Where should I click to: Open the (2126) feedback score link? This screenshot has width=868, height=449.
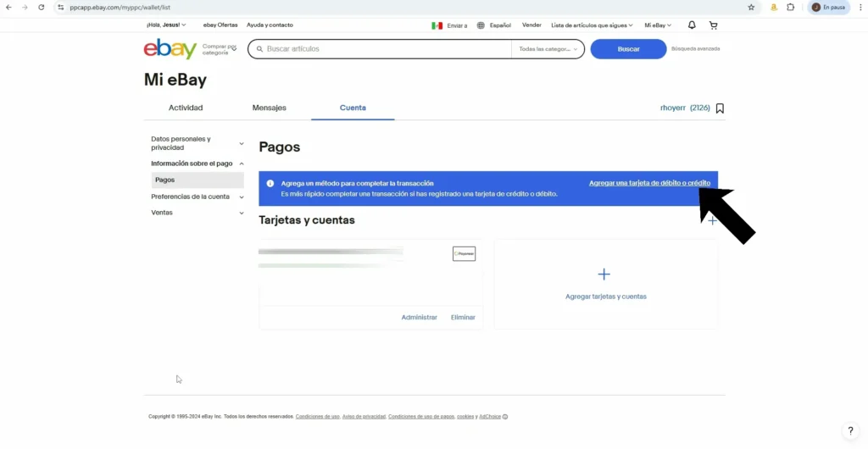[699, 108]
